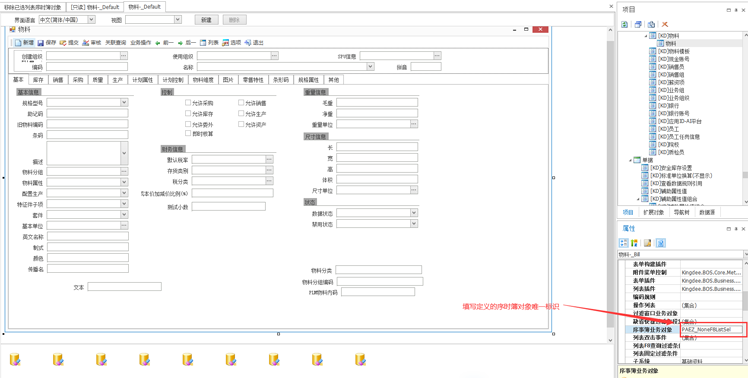748x378 pixels.
Task: Click the categorized view icon in 属性 panel
Action: point(623,243)
